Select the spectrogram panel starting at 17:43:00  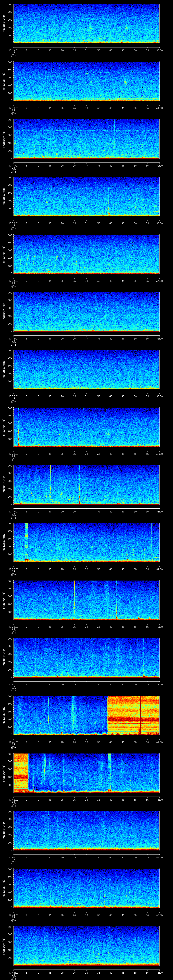click(87, 831)
